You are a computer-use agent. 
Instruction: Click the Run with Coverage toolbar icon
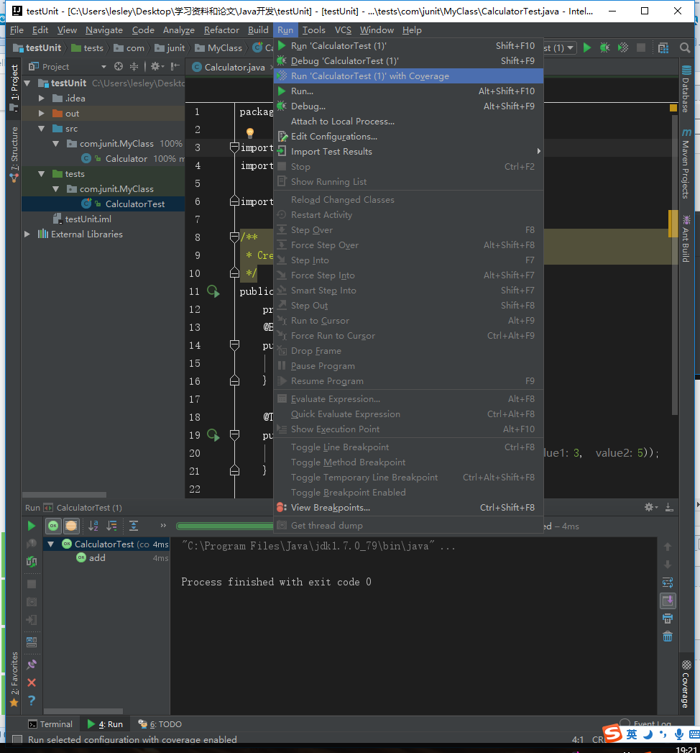pos(623,47)
